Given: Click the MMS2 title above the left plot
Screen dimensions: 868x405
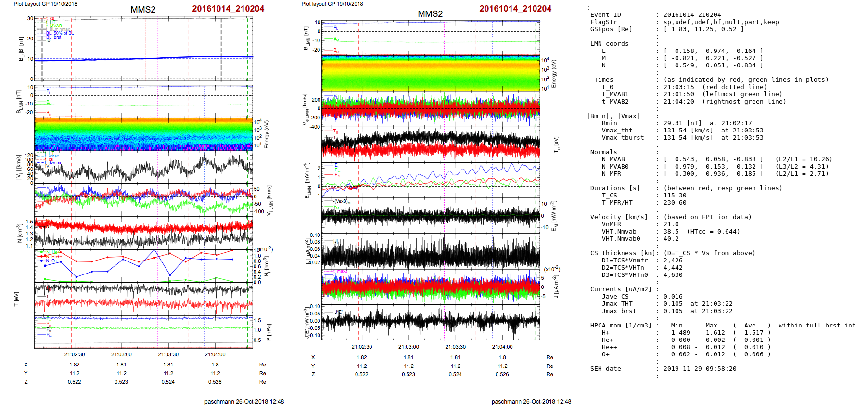Looking at the screenshot, I should 143,10.
